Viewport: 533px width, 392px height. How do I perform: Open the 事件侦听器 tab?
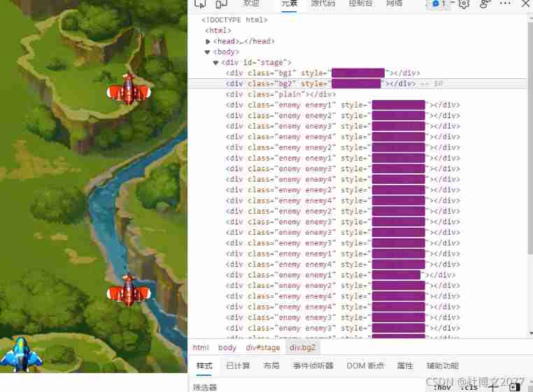click(x=313, y=366)
